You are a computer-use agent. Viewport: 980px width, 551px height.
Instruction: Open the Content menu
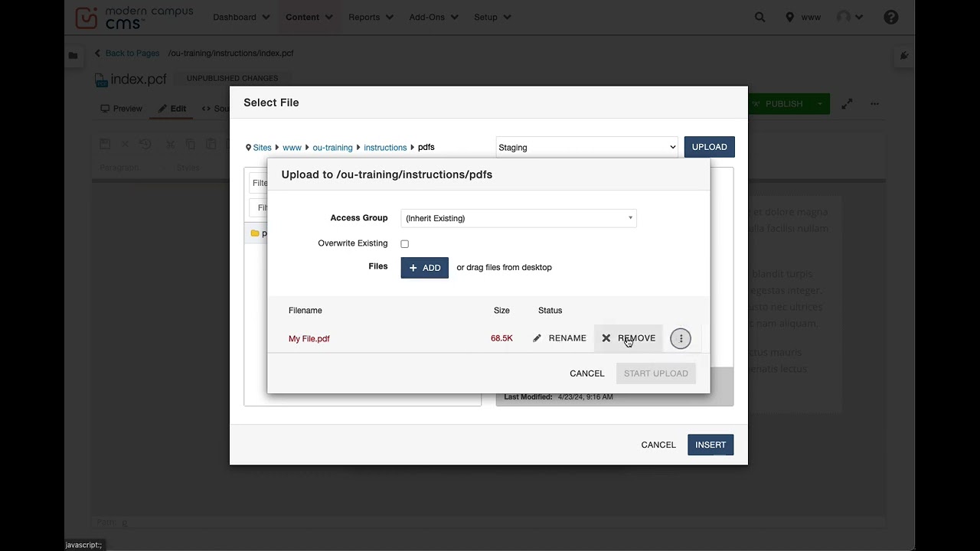tap(309, 17)
